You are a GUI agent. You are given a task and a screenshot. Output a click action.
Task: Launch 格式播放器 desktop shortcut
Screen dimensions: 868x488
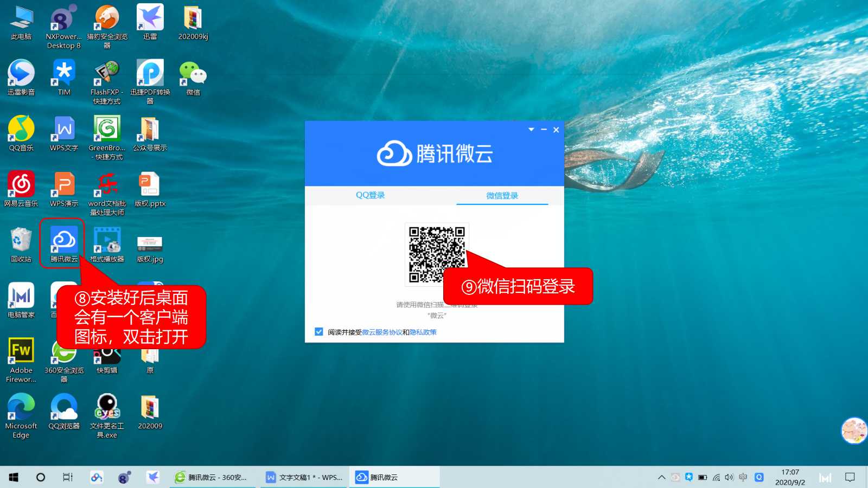[107, 245]
